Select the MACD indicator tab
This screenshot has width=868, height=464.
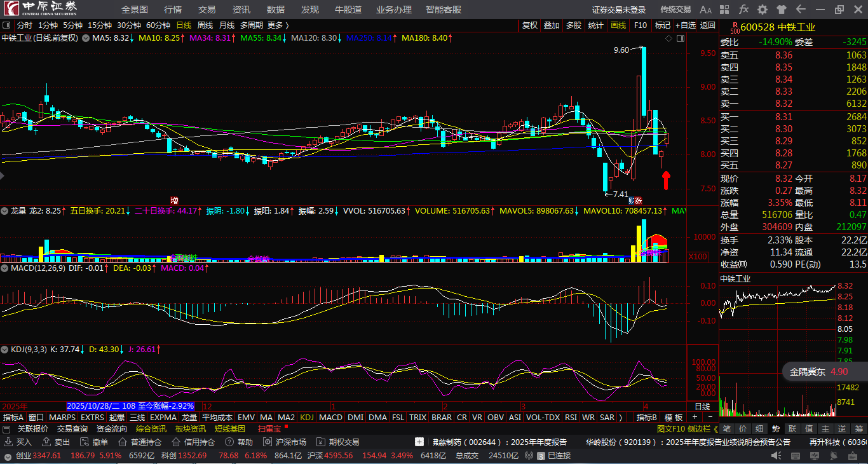(x=330, y=418)
